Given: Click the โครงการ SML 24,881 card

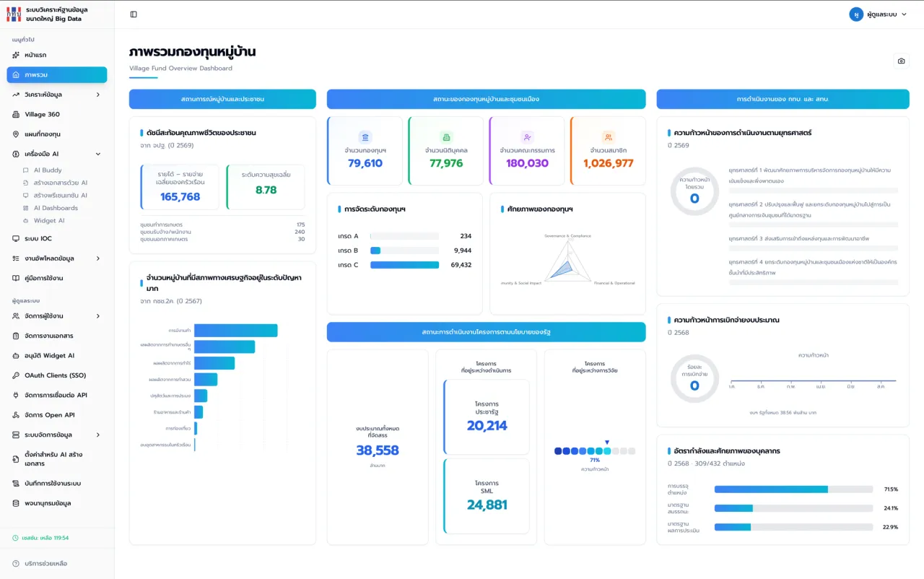Looking at the screenshot, I should [x=487, y=495].
